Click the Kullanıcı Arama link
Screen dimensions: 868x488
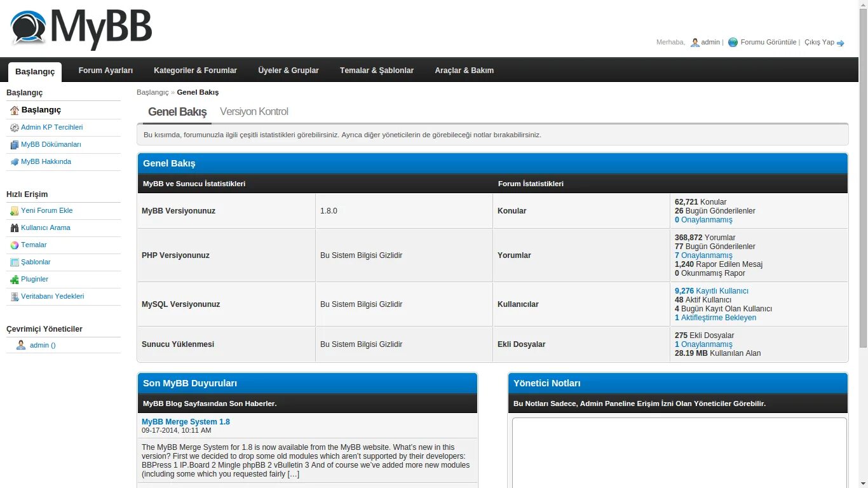(x=46, y=227)
